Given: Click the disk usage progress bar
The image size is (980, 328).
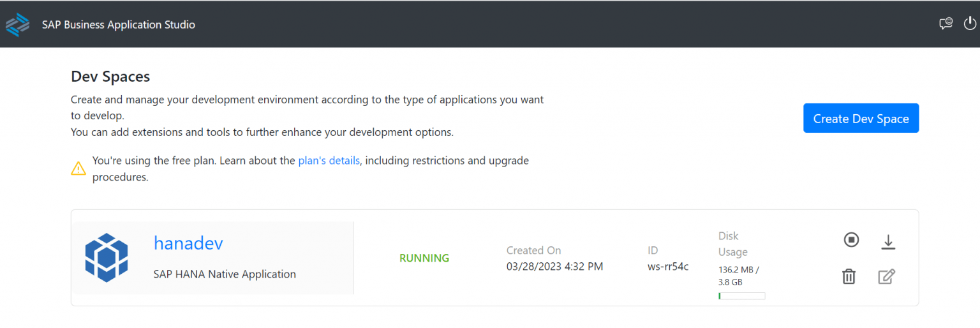Looking at the screenshot, I should click(x=741, y=296).
